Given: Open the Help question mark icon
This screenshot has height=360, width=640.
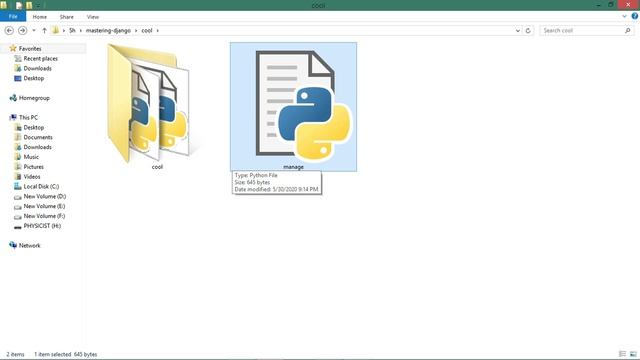Looking at the screenshot, I should pos(635,16).
